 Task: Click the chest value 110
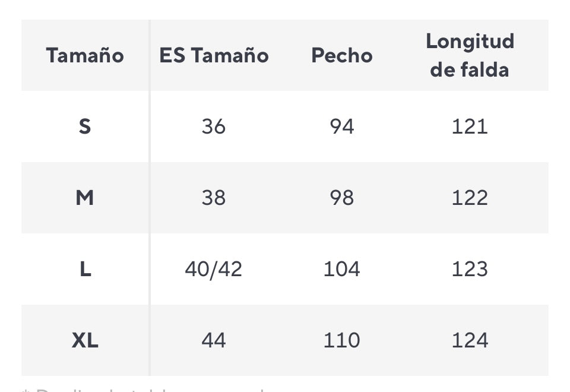(342, 340)
